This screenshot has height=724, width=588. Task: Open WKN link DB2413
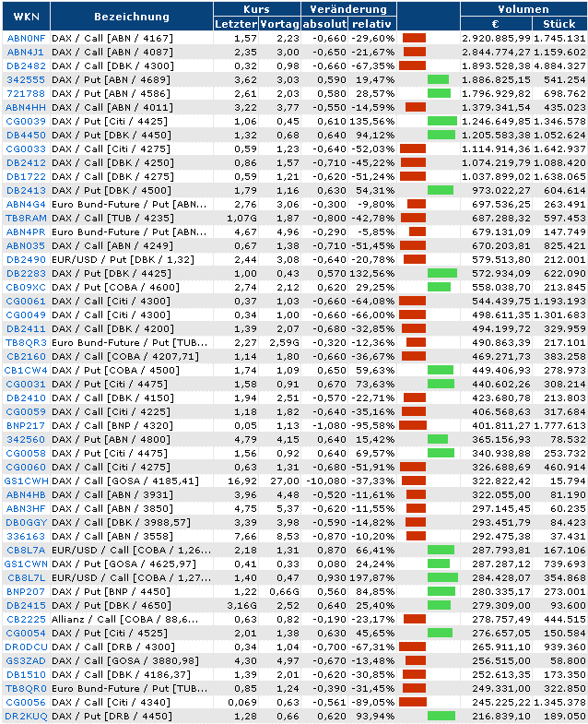27,191
